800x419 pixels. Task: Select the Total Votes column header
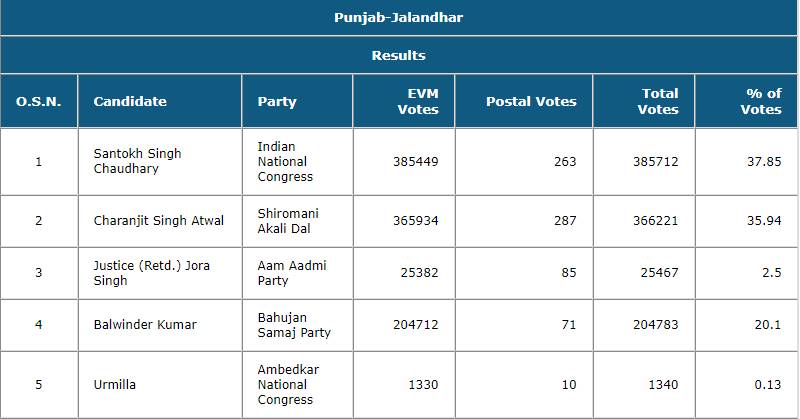pyautogui.click(x=658, y=101)
